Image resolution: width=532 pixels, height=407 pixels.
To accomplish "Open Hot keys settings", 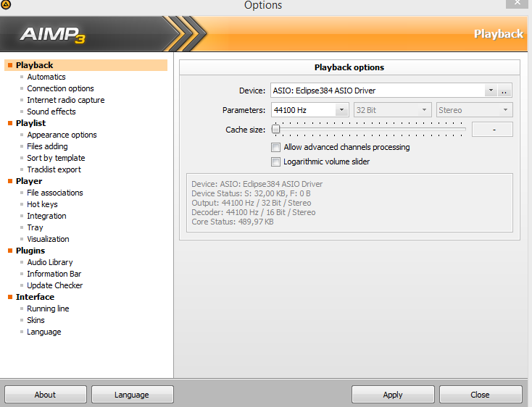I will (43, 204).
